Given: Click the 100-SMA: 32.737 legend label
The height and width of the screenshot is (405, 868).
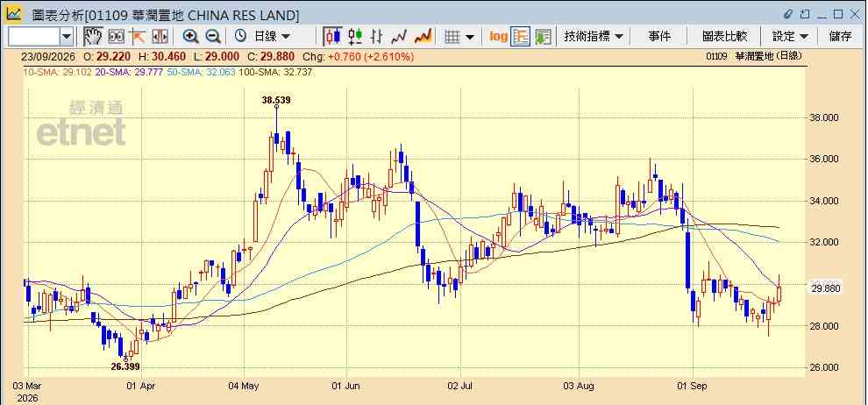Looking at the screenshot, I should pos(275,72).
